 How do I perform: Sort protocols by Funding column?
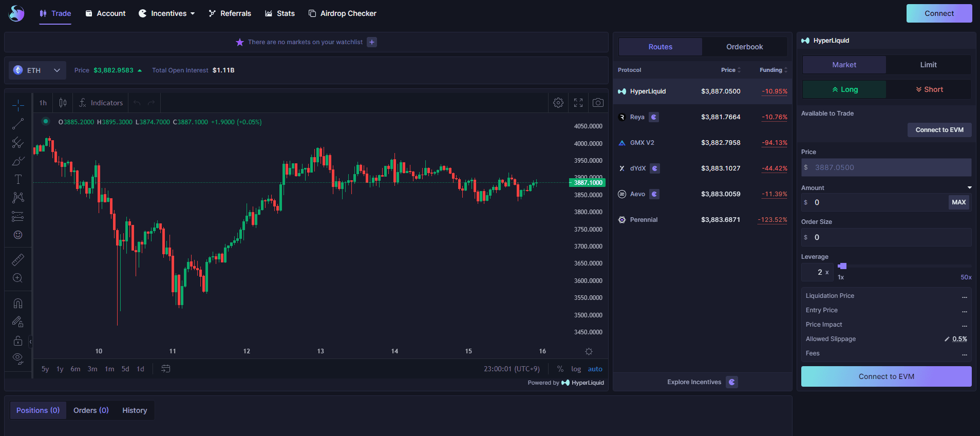[774, 70]
